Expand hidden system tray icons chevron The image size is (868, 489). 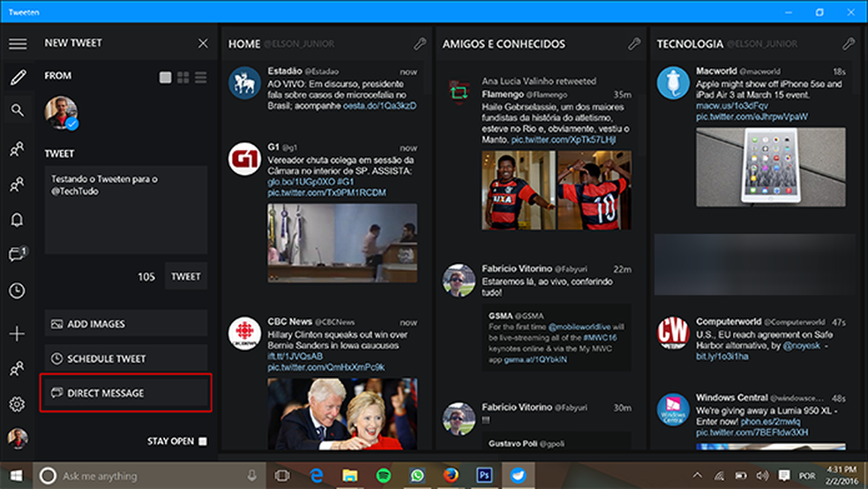point(697,475)
